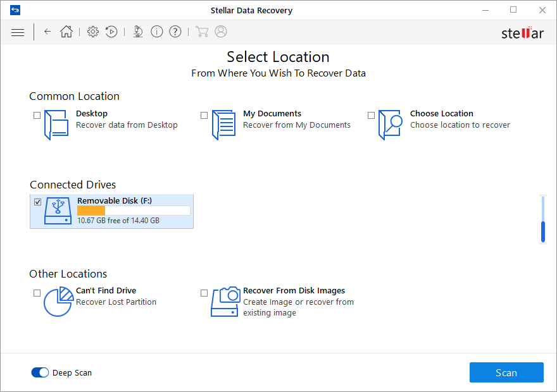Click '10.67 GB free of 14.40 GB' text
557x392 pixels.
pyautogui.click(x=118, y=221)
